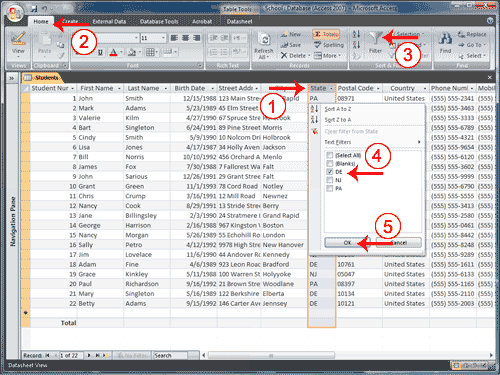Image resolution: width=500 pixels, height=375 pixels.
Task: Click New blank record navigation button
Action: (105, 355)
